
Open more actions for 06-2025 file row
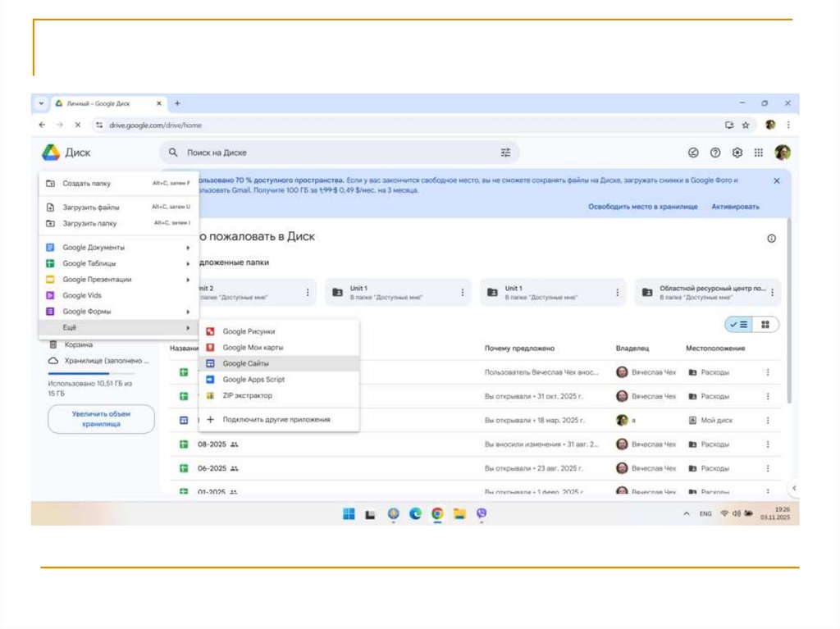768,468
